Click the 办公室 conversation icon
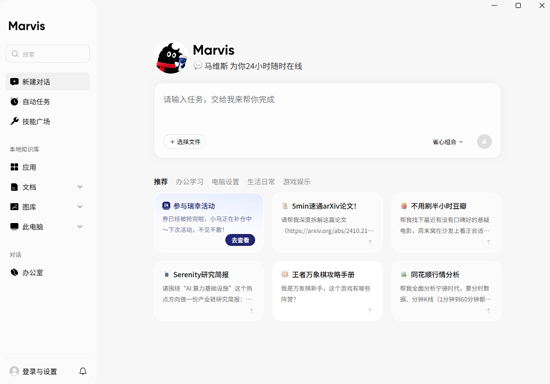 click(x=14, y=272)
